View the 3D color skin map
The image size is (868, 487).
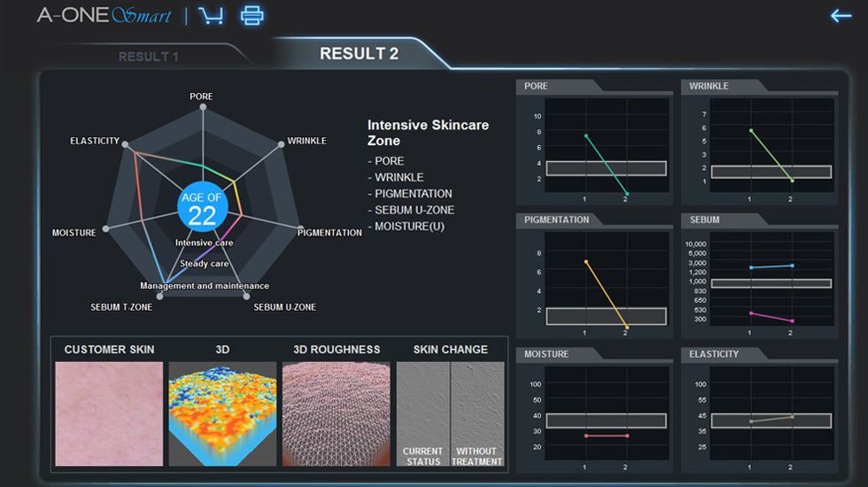[x=222, y=414]
